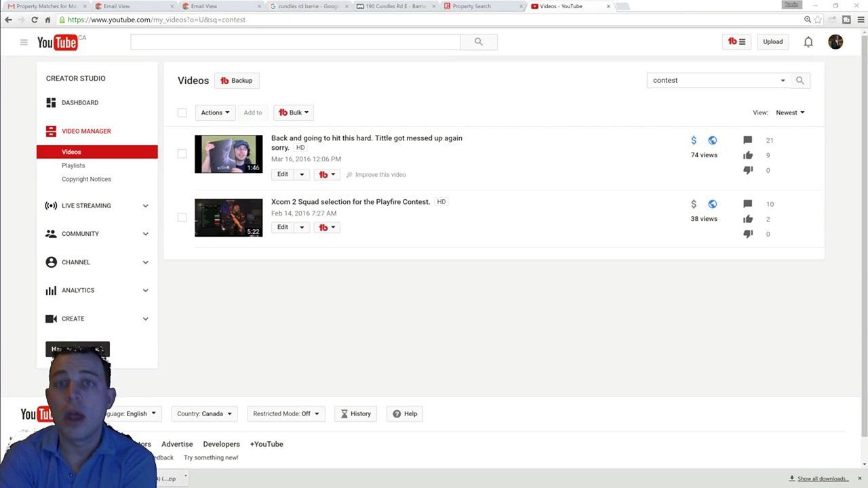
Task: Open Edit dropdown arrow for Xcom 2 video
Action: 302,228
